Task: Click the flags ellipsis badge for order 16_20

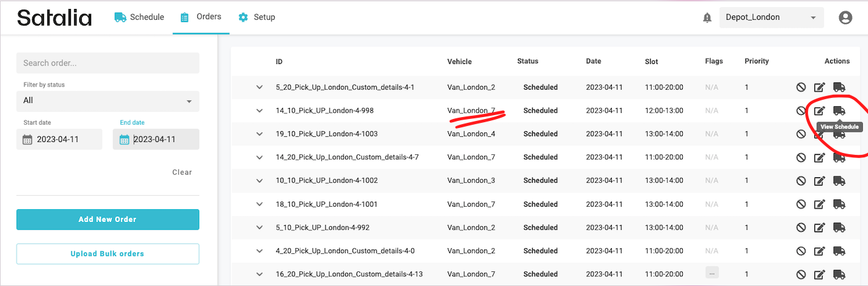Action: (713, 273)
